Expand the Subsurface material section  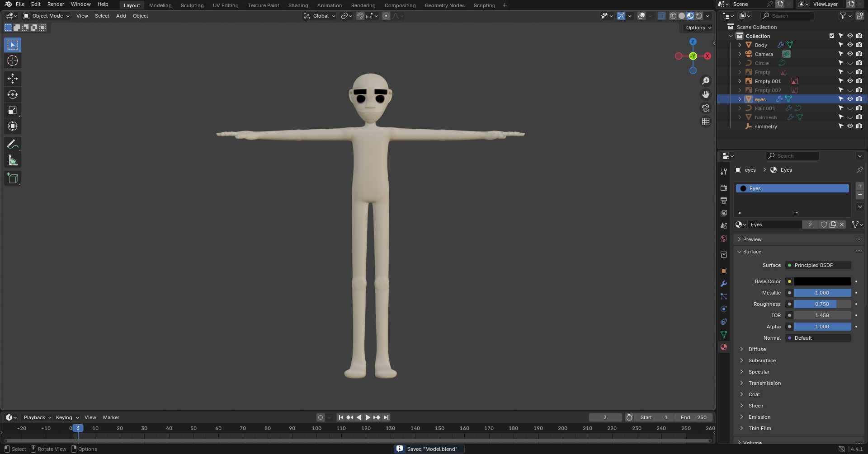(762, 360)
